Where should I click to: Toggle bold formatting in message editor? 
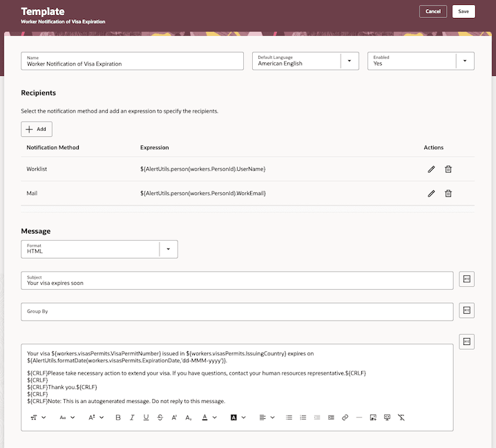[x=118, y=418]
